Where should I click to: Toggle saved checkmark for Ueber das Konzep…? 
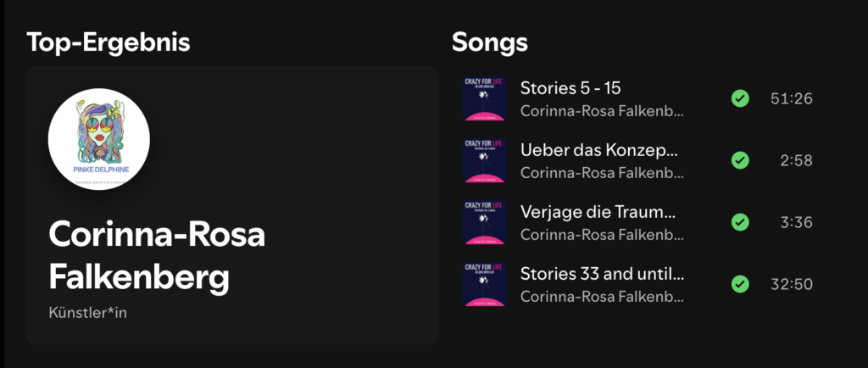pyautogui.click(x=740, y=160)
